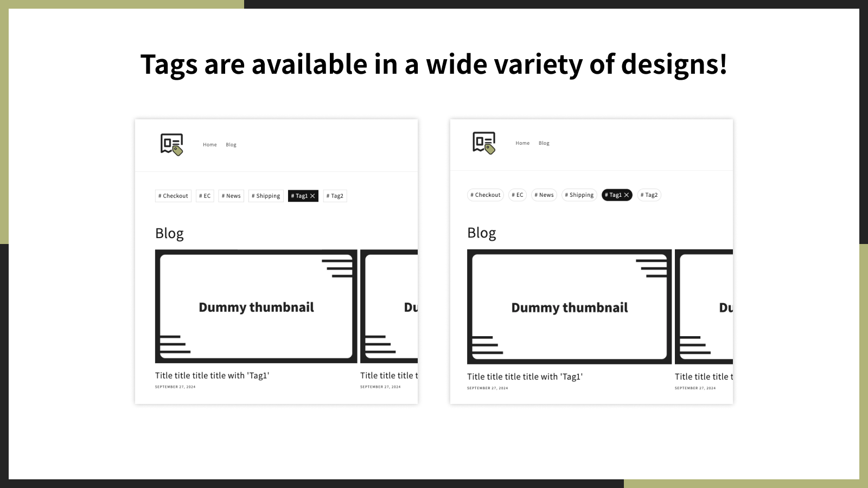
Task: Choose the square '# Tag2' tag
Action: click(335, 196)
